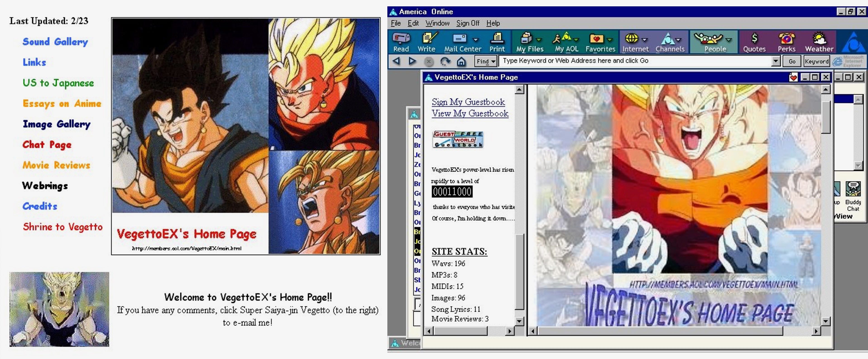Expand the Mail Center dropdown arrow
868x359 pixels.
(475, 40)
